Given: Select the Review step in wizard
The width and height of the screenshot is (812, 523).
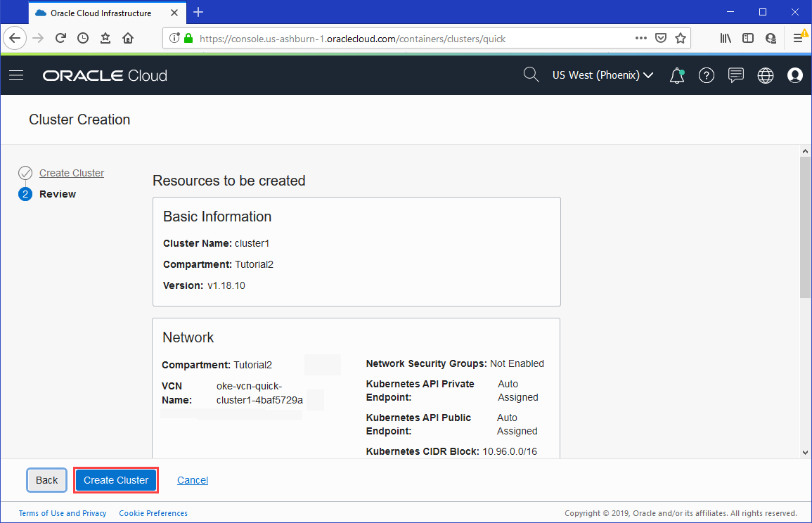Looking at the screenshot, I should (58, 194).
